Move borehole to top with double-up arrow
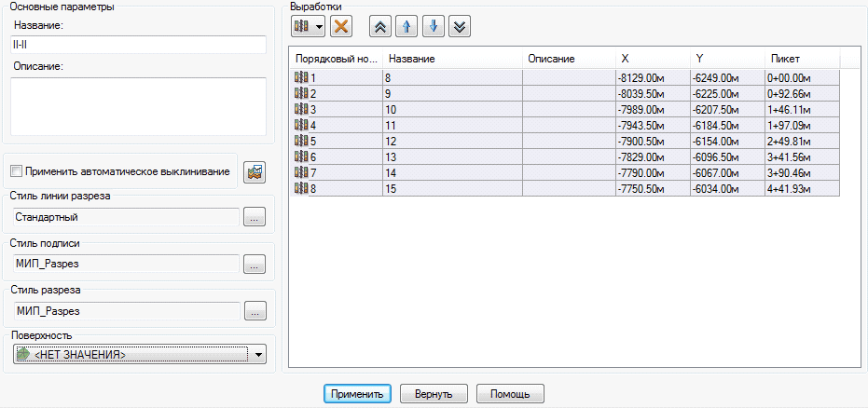This screenshot has width=868, height=408. [380, 26]
